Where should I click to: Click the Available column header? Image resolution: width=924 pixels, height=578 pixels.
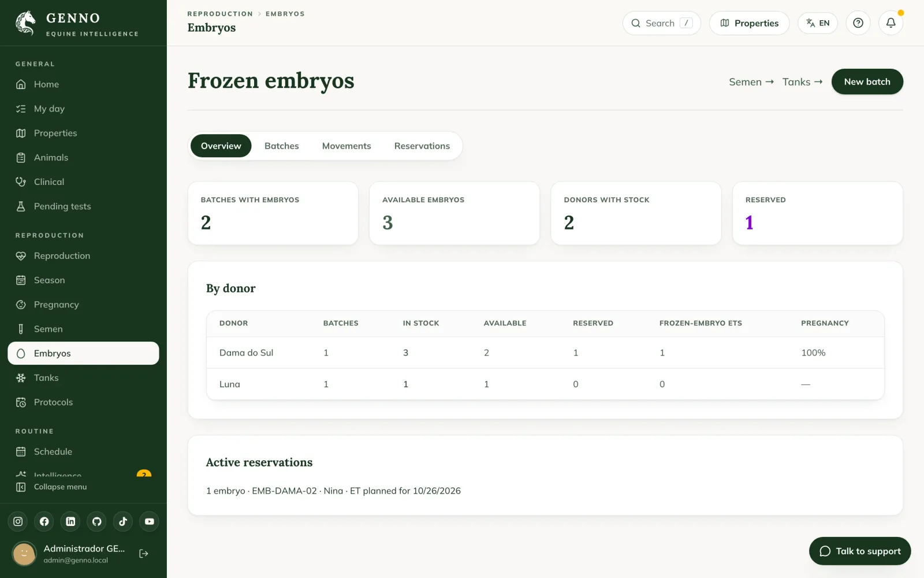tap(505, 323)
